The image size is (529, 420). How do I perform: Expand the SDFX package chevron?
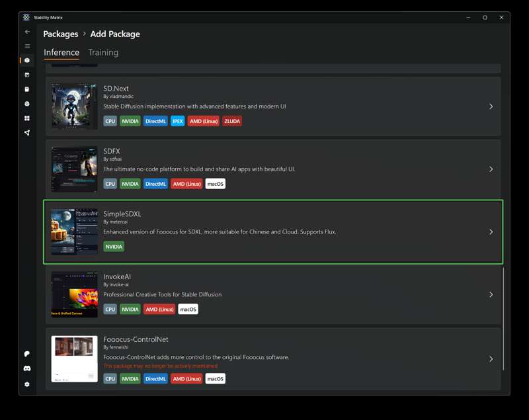(x=491, y=169)
